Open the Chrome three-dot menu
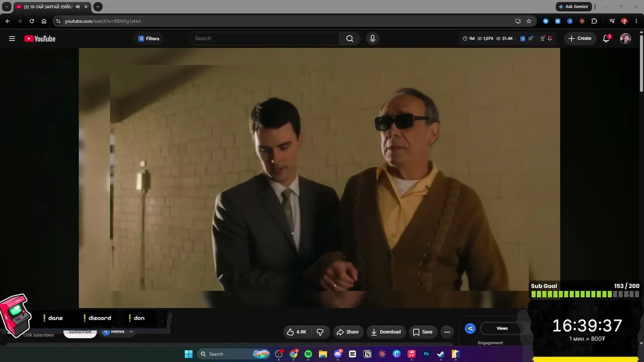The image size is (644, 362). (x=636, y=21)
